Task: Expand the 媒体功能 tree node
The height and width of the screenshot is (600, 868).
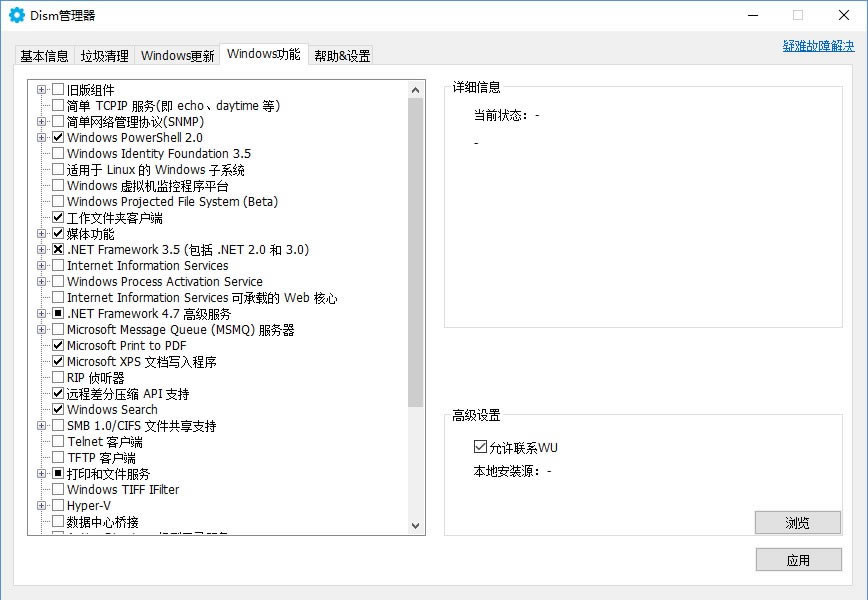Action: 41,234
